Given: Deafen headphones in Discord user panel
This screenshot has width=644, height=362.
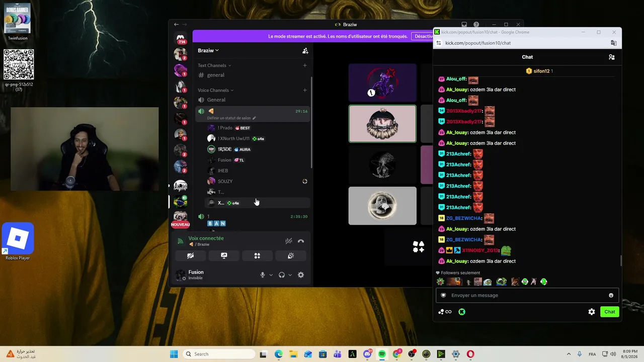Looking at the screenshot, I should (x=282, y=275).
